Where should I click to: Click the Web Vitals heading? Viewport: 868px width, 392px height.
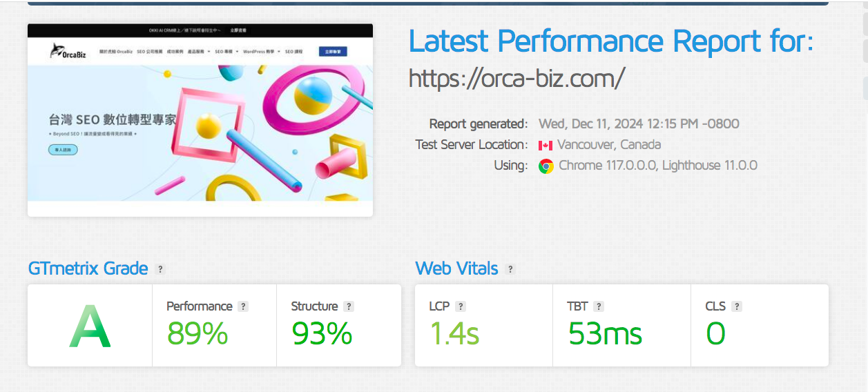(456, 268)
